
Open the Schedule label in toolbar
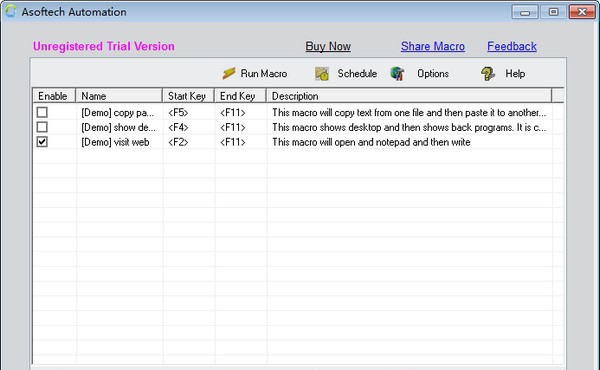coord(357,73)
